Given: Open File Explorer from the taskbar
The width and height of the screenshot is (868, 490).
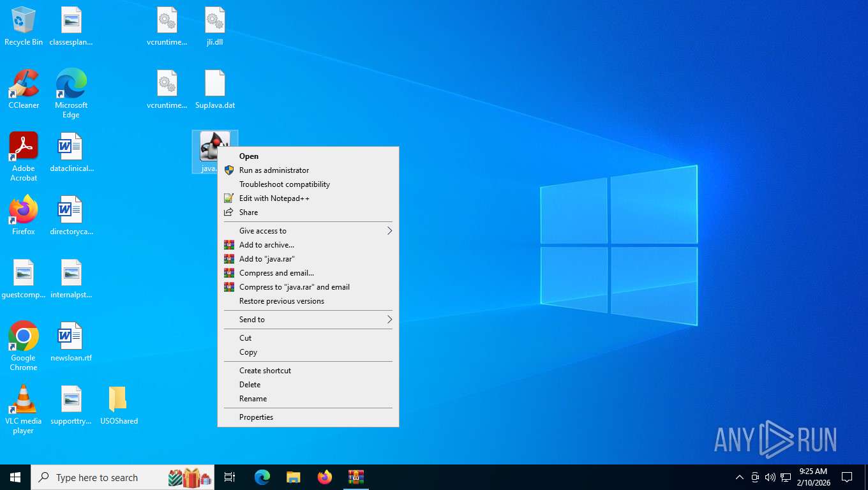Looking at the screenshot, I should tap(293, 477).
